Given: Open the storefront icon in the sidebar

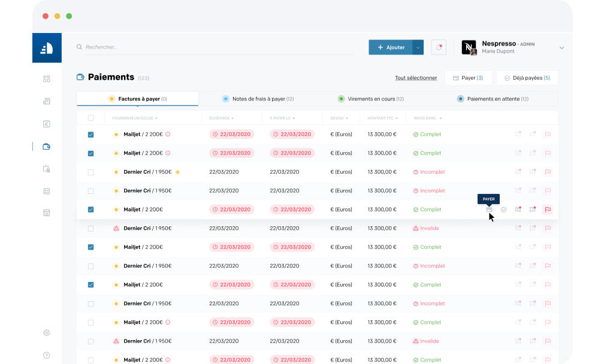Looking at the screenshot, I should pyautogui.click(x=47, y=213).
